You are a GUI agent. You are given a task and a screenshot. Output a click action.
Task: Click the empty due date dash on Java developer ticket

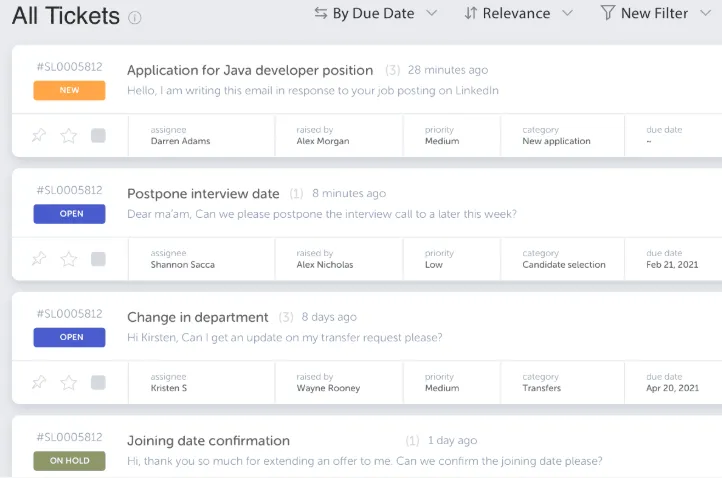click(x=649, y=141)
